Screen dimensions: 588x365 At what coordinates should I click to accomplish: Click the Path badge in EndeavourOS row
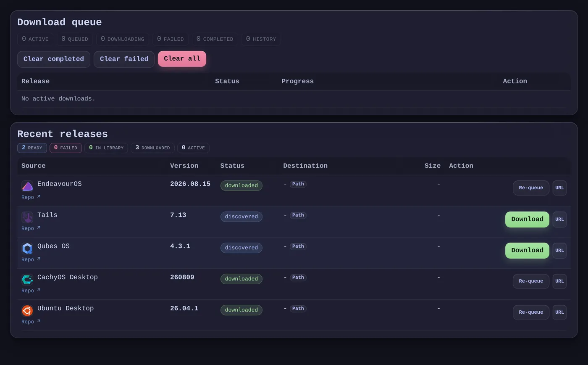point(298,184)
